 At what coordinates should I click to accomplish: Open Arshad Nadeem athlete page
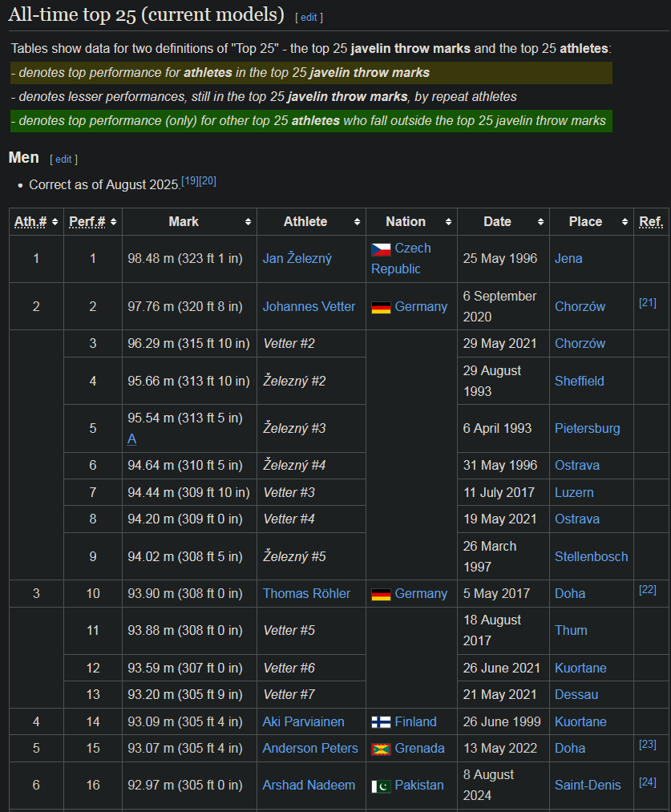point(309,785)
